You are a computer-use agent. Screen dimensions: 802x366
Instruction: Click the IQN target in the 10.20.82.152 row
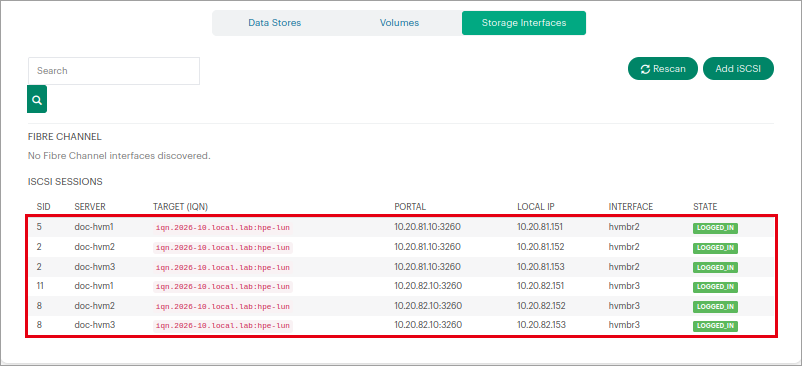click(x=223, y=307)
